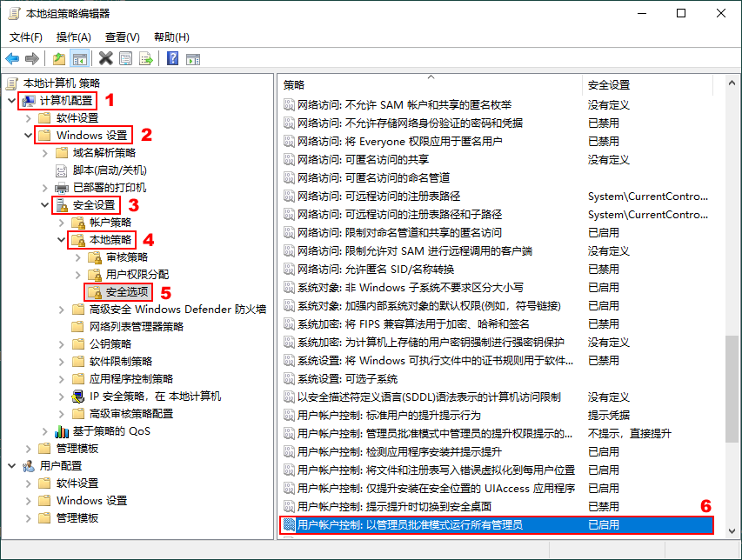742x560 pixels.
Task: Open the 操作(A) menu
Action: tap(73, 37)
